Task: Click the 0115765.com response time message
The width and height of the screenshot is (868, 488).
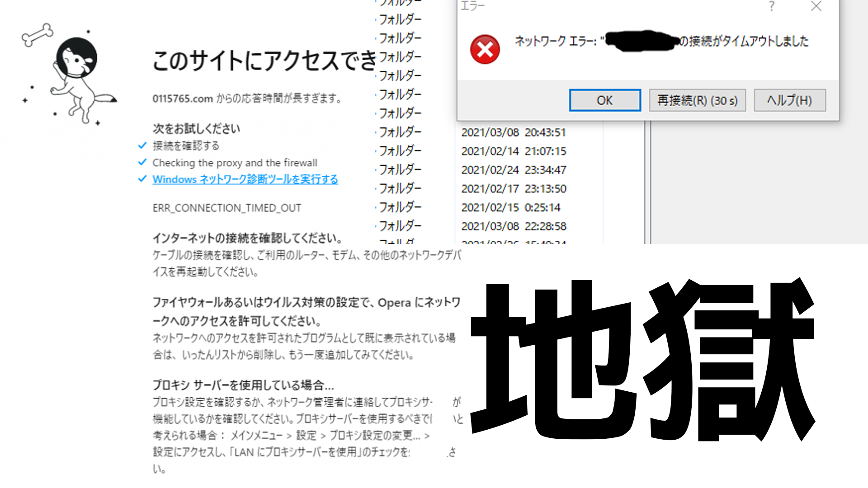Action: point(247,98)
